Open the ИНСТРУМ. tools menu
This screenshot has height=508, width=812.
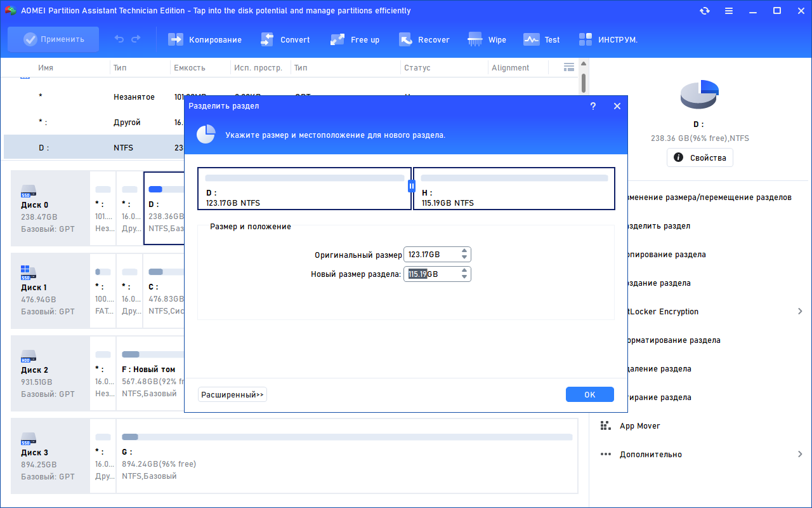point(608,39)
